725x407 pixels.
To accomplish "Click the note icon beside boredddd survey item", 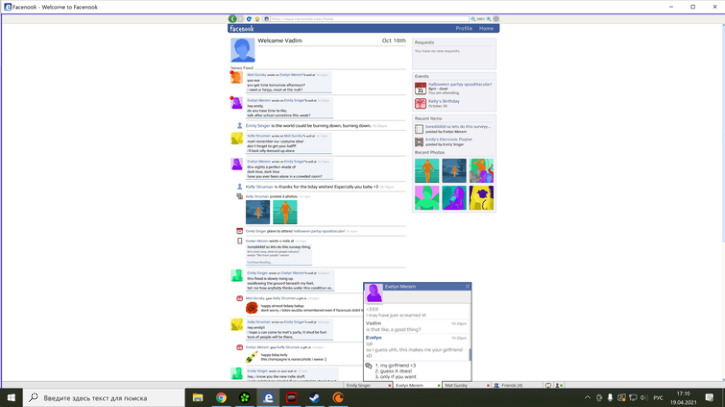I will pyautogui.click(x=419, y=129).
